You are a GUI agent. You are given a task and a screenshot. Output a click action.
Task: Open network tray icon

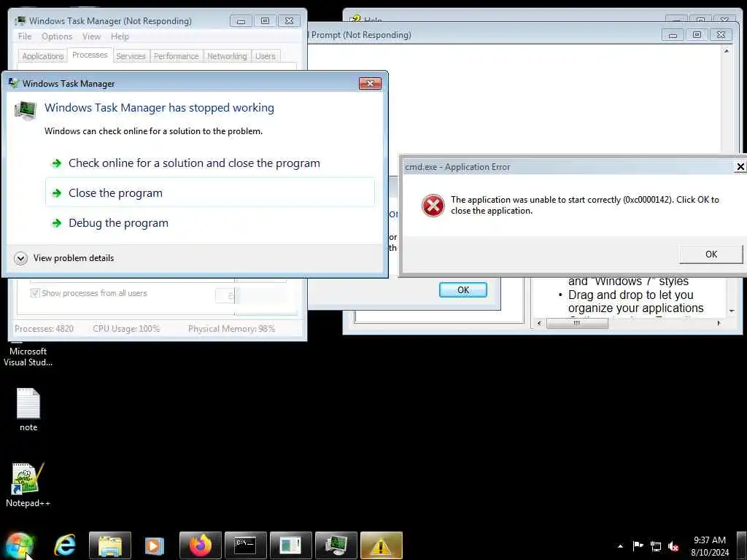(656, 547)
